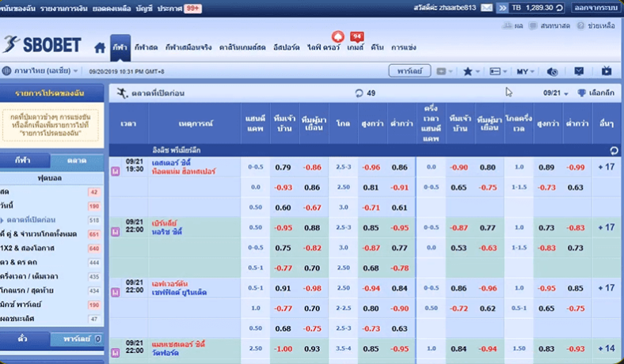Open the live TV streaming icon
The image size is (624, 364).
coord(607,71)
